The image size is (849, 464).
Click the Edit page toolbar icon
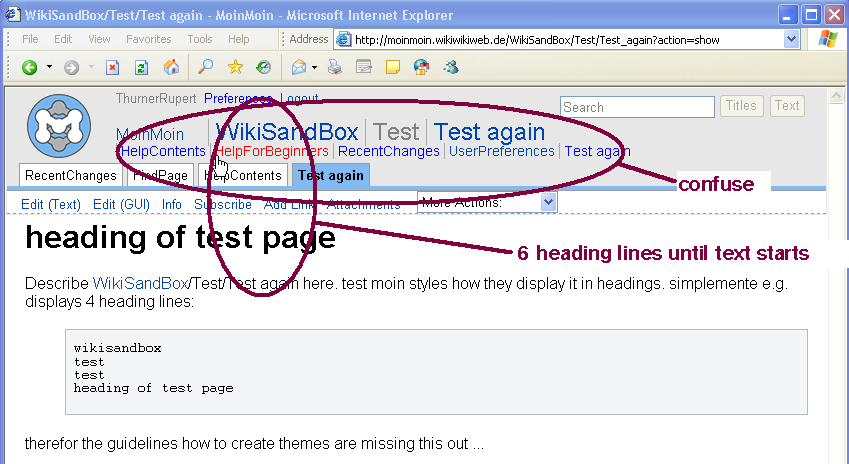364,67
